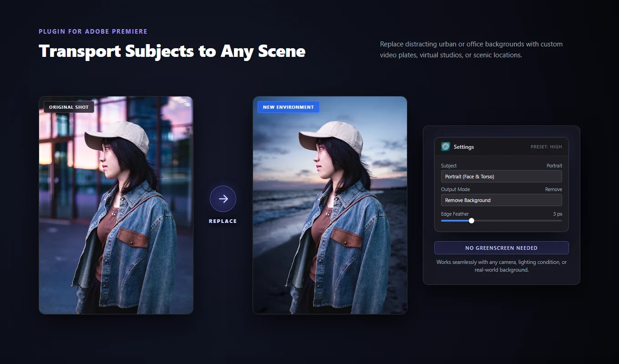Click the Works seamlessly with any camera text
The width and height of the screenshot is (619, 364).
[x=502, y=266]
